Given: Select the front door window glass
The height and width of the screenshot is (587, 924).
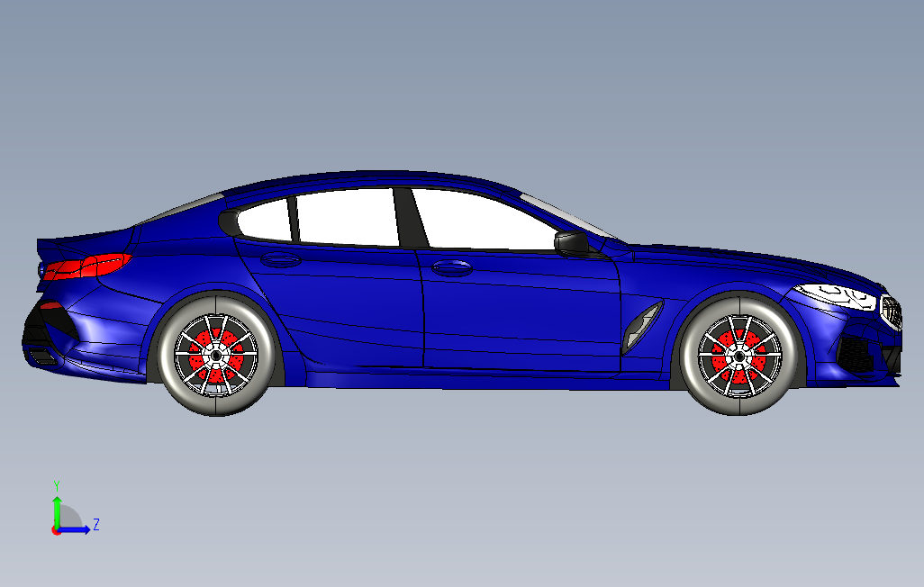Looking at the screenshot, I should pyautogui.click(x=484, y=221).
